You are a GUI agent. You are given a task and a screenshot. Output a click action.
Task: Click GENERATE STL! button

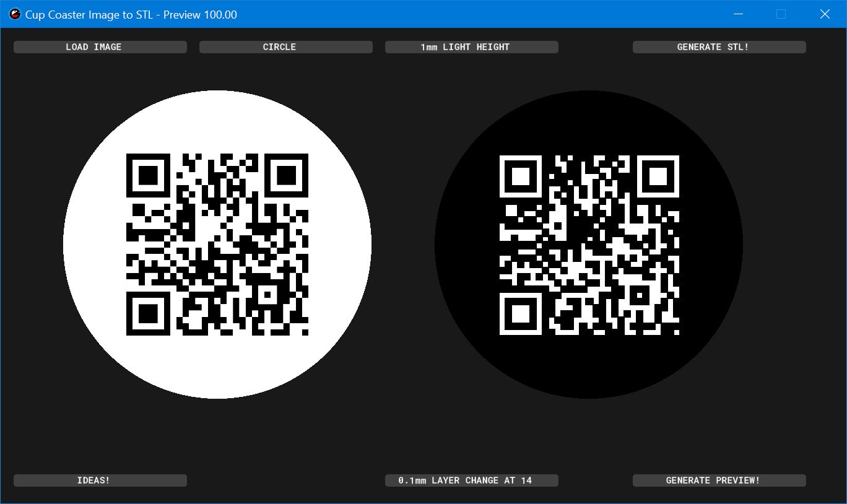tap(719, 47)
